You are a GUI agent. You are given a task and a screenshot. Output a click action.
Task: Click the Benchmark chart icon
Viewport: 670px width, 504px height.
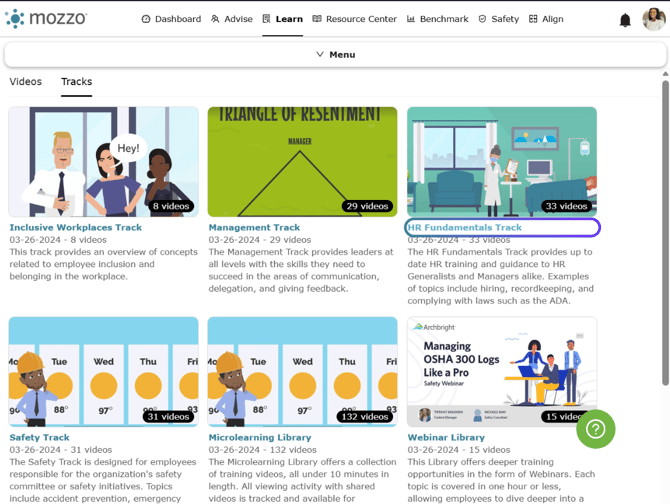[411, 19]
